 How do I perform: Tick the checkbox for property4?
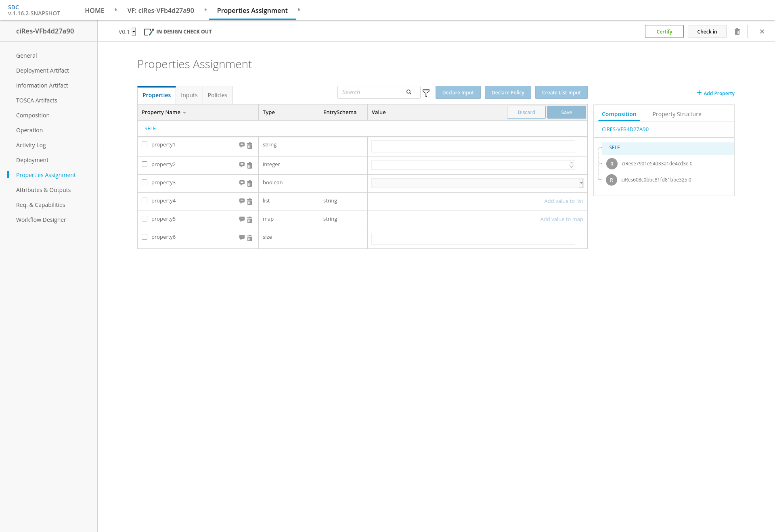pyautogui.click(x=145, y=200)
